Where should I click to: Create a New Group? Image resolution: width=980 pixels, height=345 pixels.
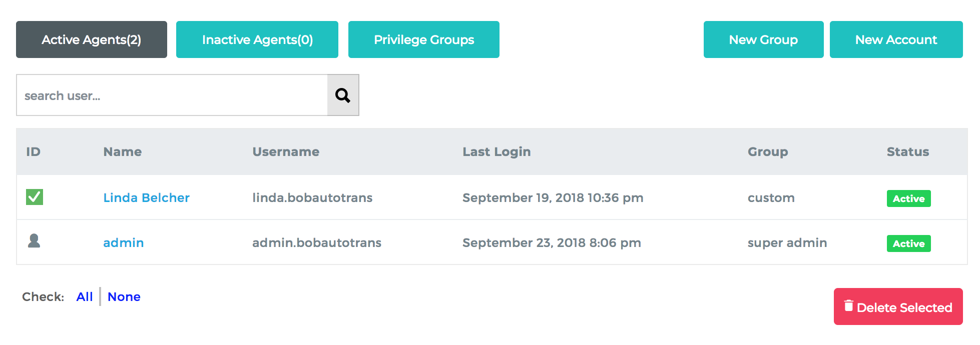point(764,39)
